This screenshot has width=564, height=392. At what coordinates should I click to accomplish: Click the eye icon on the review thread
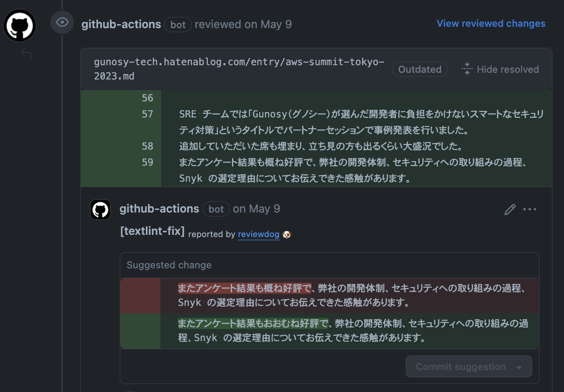point(62,22)
